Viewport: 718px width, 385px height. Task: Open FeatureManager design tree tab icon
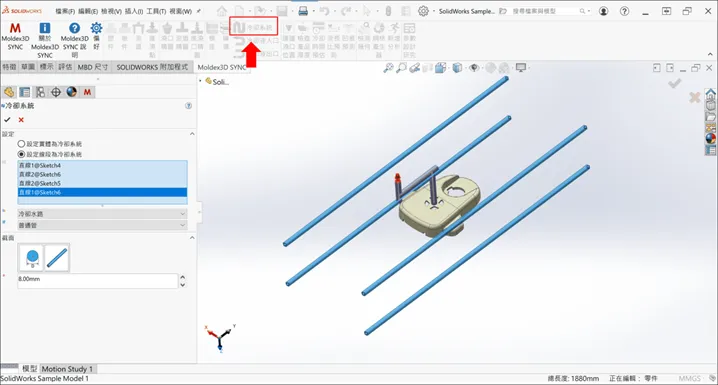click(9, 92)
